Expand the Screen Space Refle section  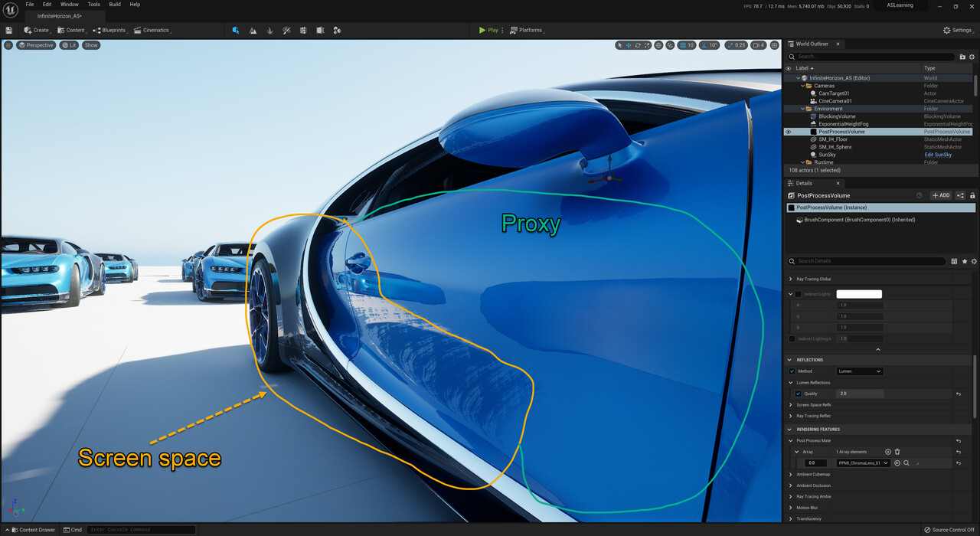pyautogui.click(x=790, y=405)
